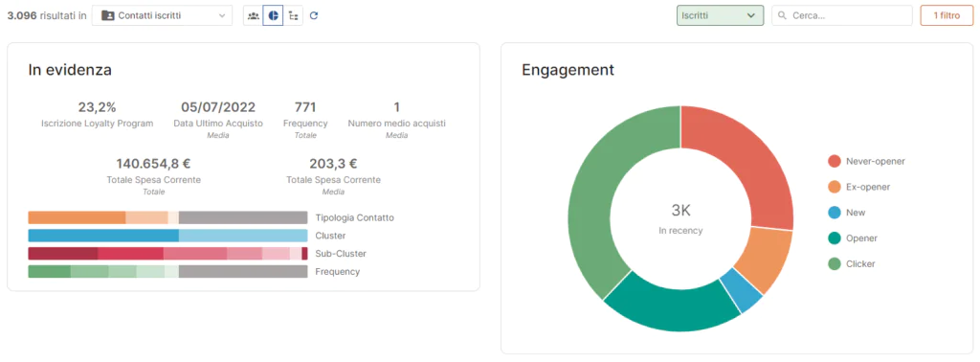The width and height of the screenshot is (980, 362).
Task: Click the orange Ex-opener legend dot
Action: pyautogui.click(x=835, y=187)
